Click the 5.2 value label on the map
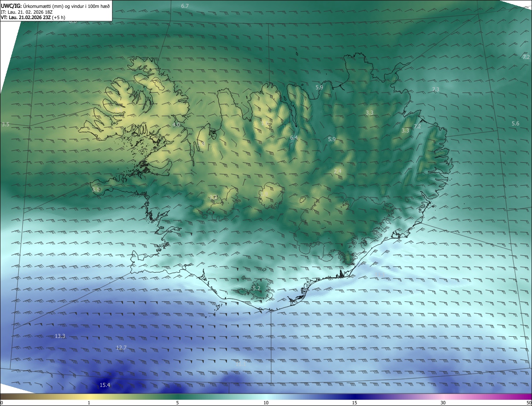The image size is (532, 406). [256, 288]
